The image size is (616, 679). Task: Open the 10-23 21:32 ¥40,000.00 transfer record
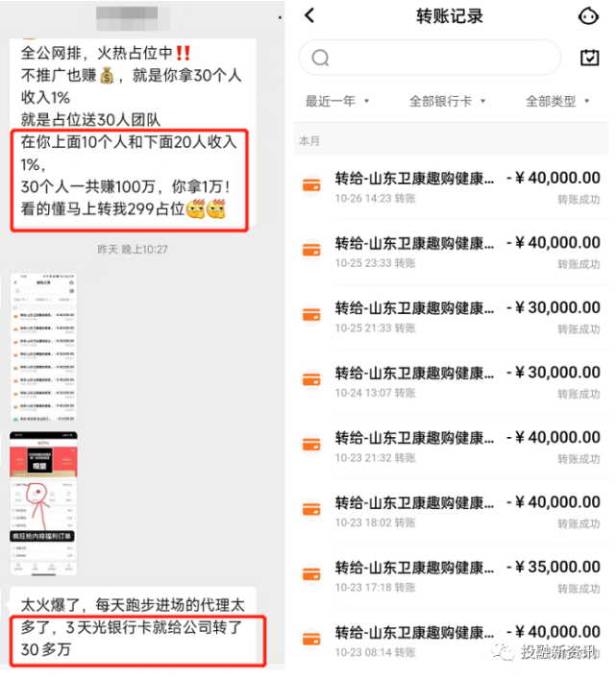[451, 447]
